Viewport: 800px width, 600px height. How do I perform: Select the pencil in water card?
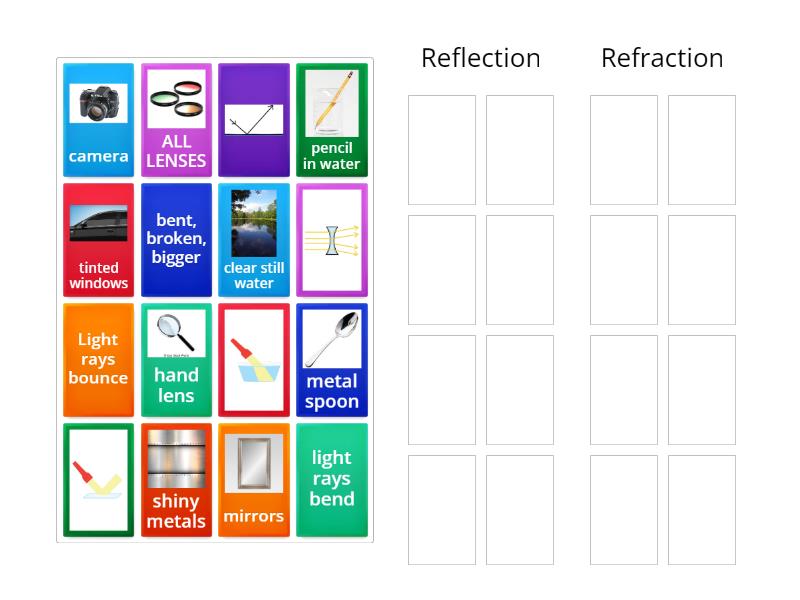point(332,120)
